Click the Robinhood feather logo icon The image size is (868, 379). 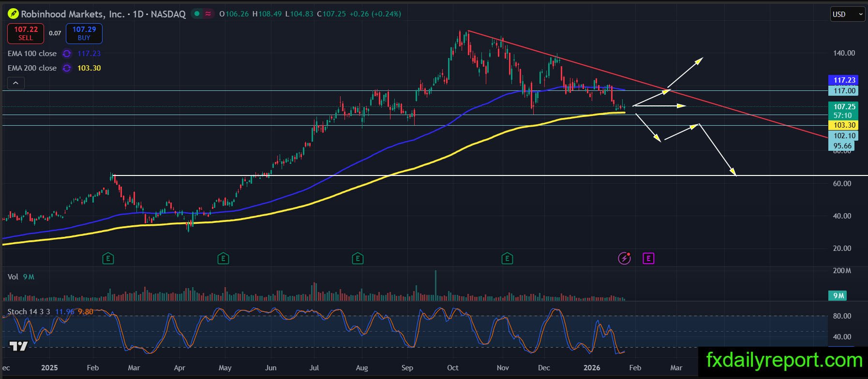click(13, 14)
